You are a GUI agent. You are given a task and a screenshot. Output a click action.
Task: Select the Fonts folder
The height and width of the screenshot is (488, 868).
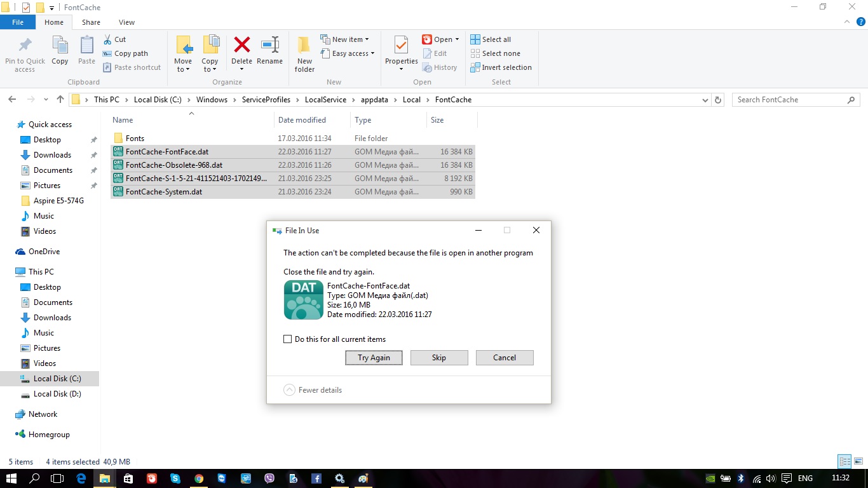pos(293,139)
